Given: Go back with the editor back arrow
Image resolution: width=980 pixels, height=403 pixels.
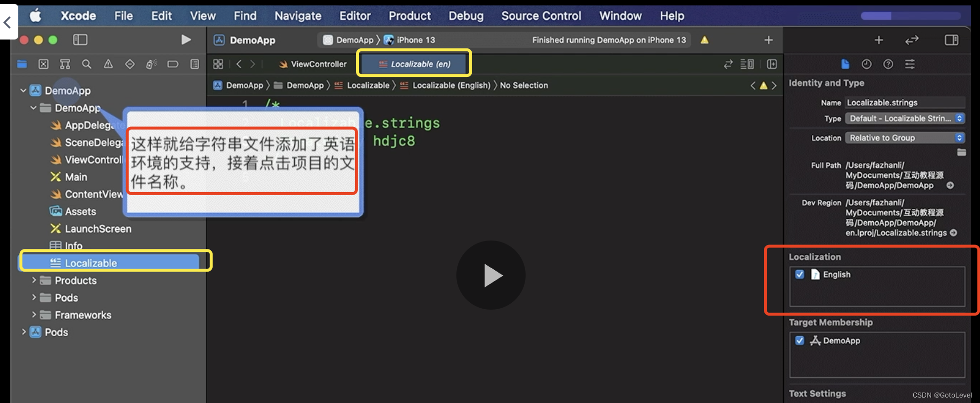Looking at the screenshot, I should coord(239,64).
